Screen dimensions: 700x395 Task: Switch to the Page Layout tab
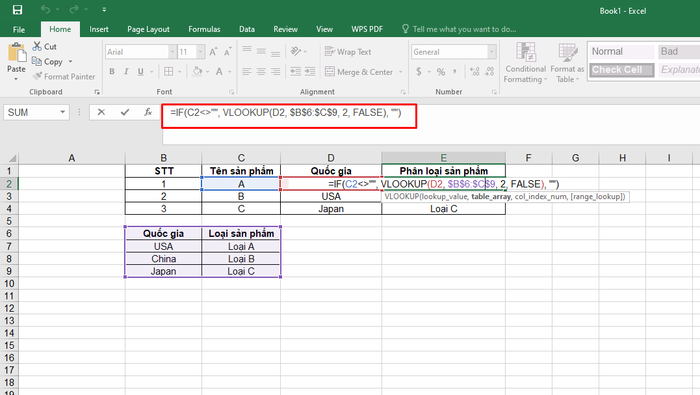point(148,29)
